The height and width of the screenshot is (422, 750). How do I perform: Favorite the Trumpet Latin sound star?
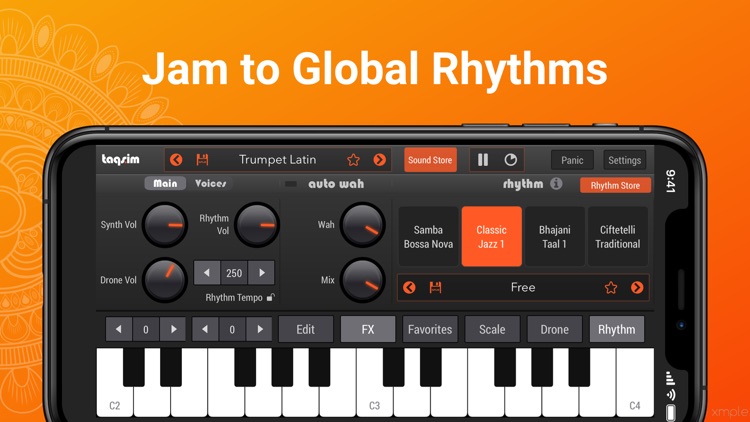353,160
